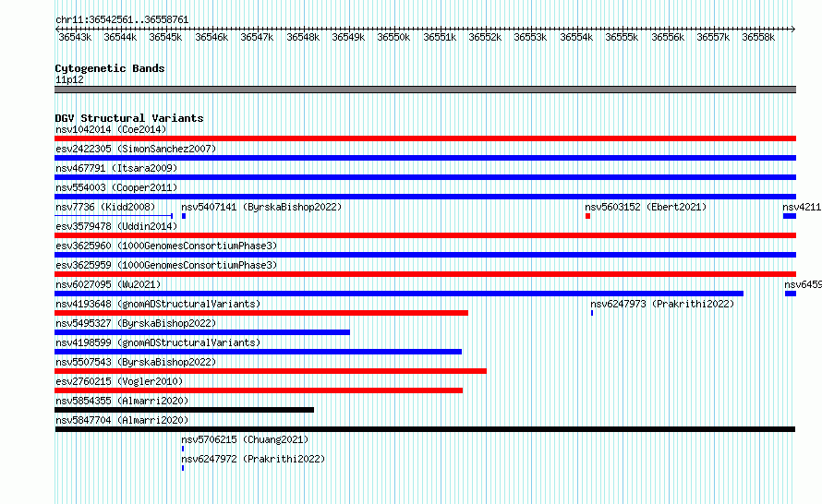Open esv3625960 (1000GenomesConsortiumPhase3) label

pyautogui.click(x=166, y=246)
